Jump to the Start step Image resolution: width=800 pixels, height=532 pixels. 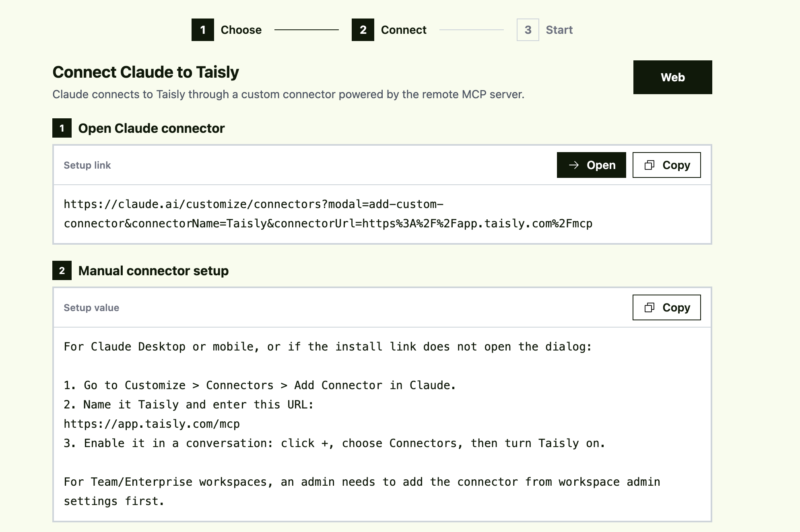click(x=559, y=30)
